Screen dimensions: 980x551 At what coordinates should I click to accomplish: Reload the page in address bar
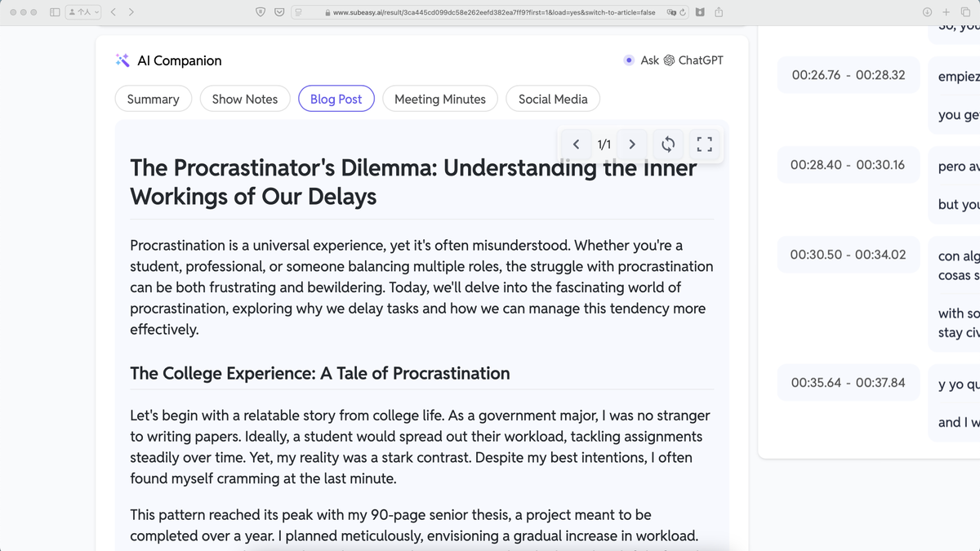coord(682,12)
